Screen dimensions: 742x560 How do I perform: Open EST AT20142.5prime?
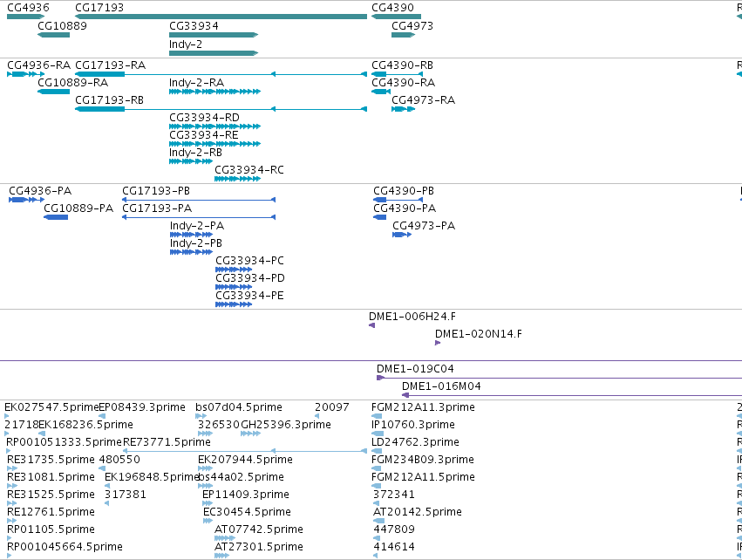click(x=418, y=512)
